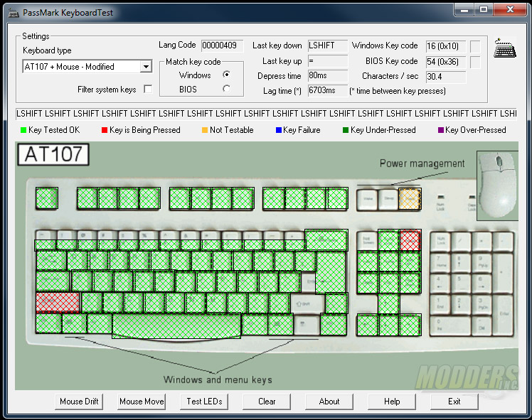The image size is (532, 420).
Task: Click the right Shift key on keyboard image
Action: click(x=308, y=303)
